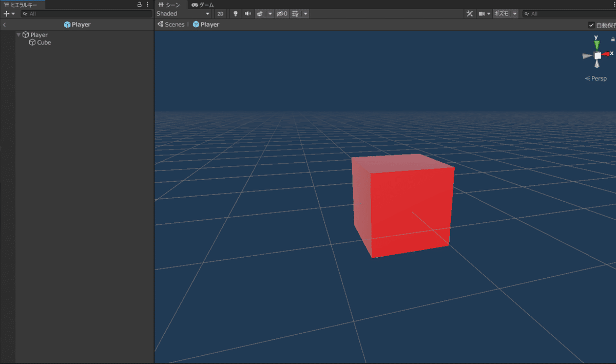Toggle the 自動保存 (auto save) checkbox
The width and height of the screenshot is (616, 364).
tap(592, 25)
